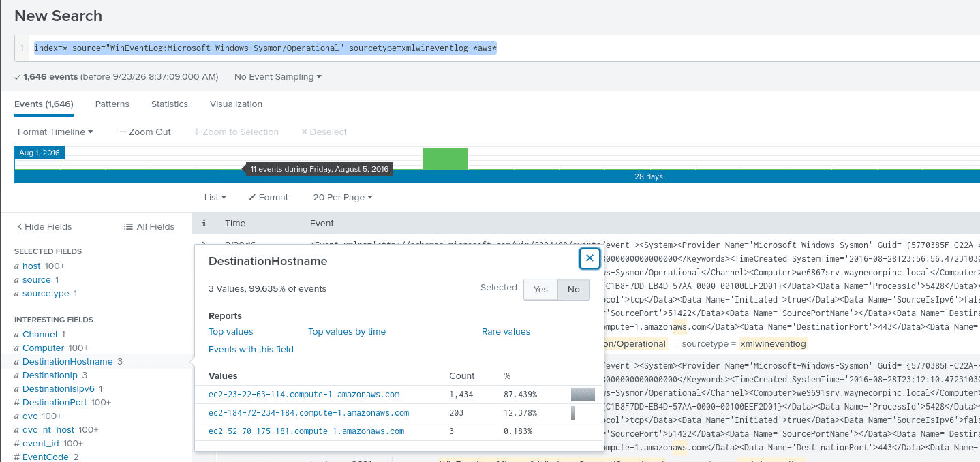Click the Aug 1, 2016 timeline label

[x=40, y=153]
